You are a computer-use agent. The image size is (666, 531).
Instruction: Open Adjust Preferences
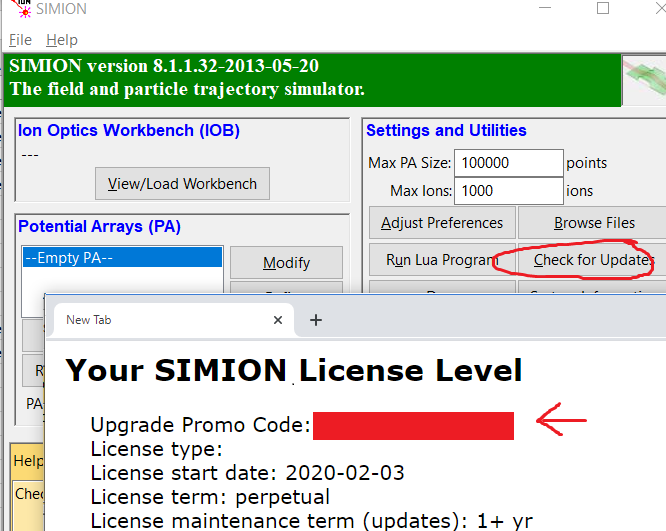[442, 223]
